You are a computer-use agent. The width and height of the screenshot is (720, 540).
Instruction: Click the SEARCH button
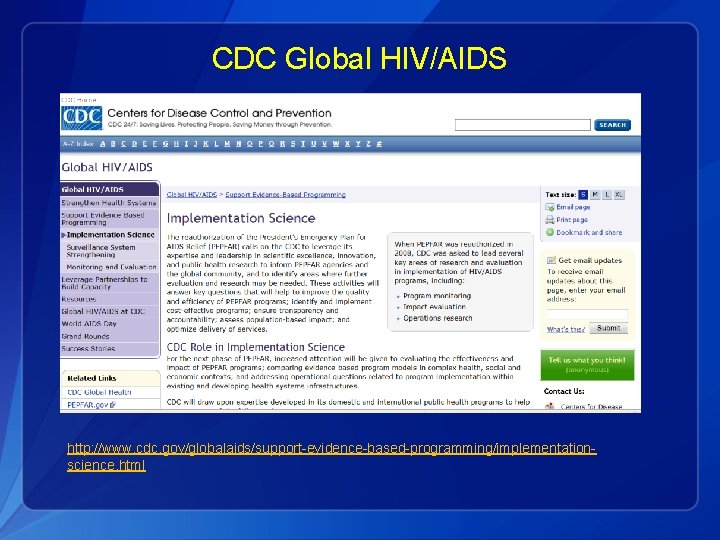(x=612, y=125)
